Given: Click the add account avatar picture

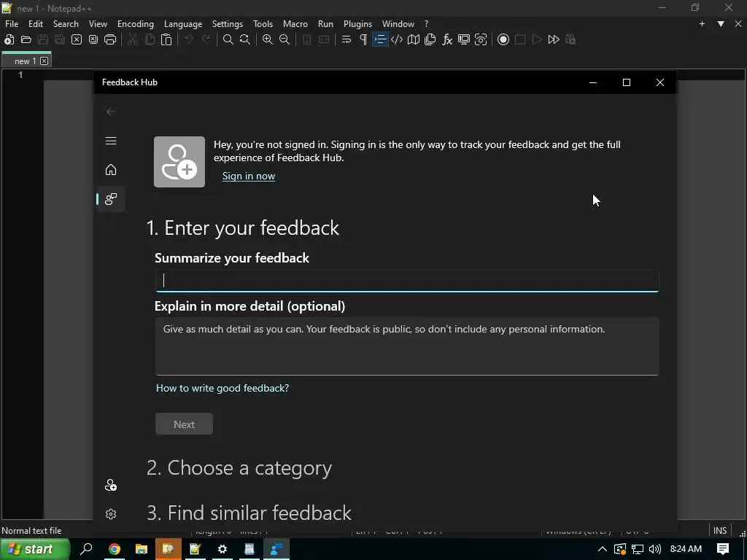Looking at the screenshot, I should pos(179,162).
